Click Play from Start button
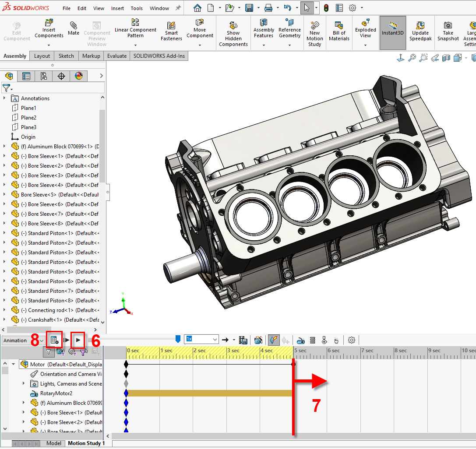This screenshot has height=449, width=476. click(66, 340)
